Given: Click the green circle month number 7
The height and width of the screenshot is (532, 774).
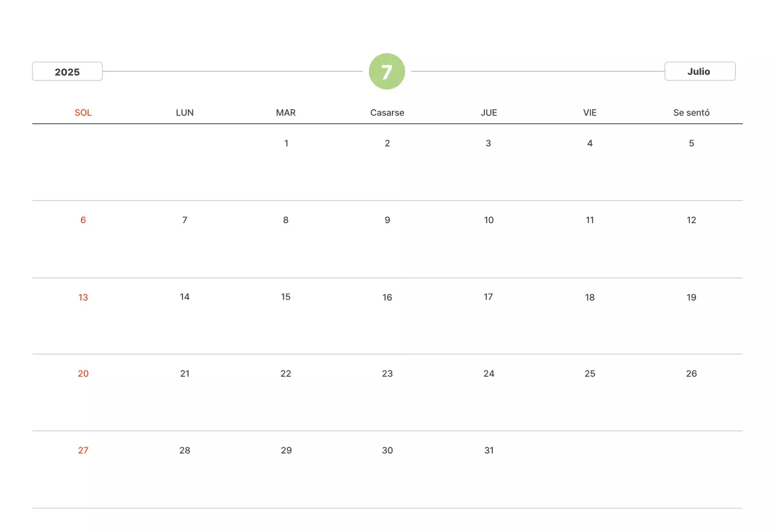Looking at the screenshot, I should click(387, 71).
